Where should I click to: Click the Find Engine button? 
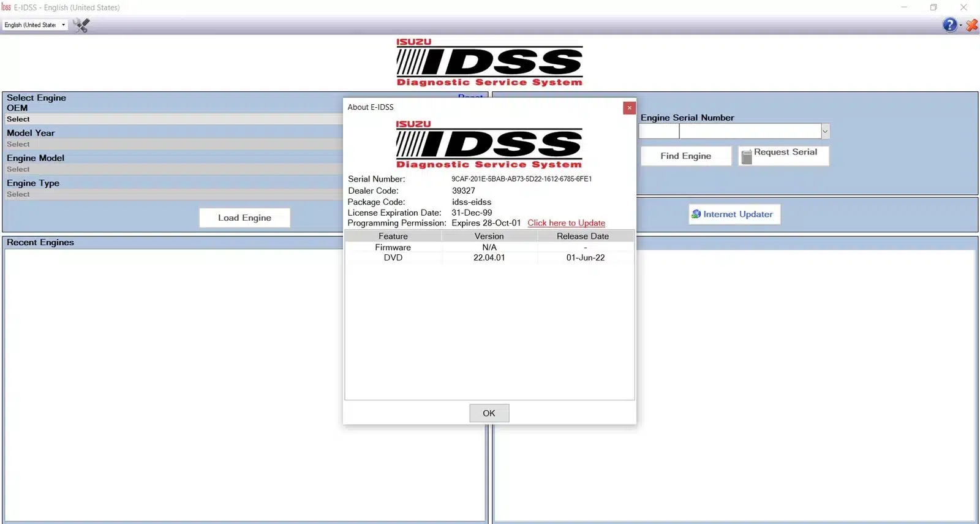click(685, 156)
